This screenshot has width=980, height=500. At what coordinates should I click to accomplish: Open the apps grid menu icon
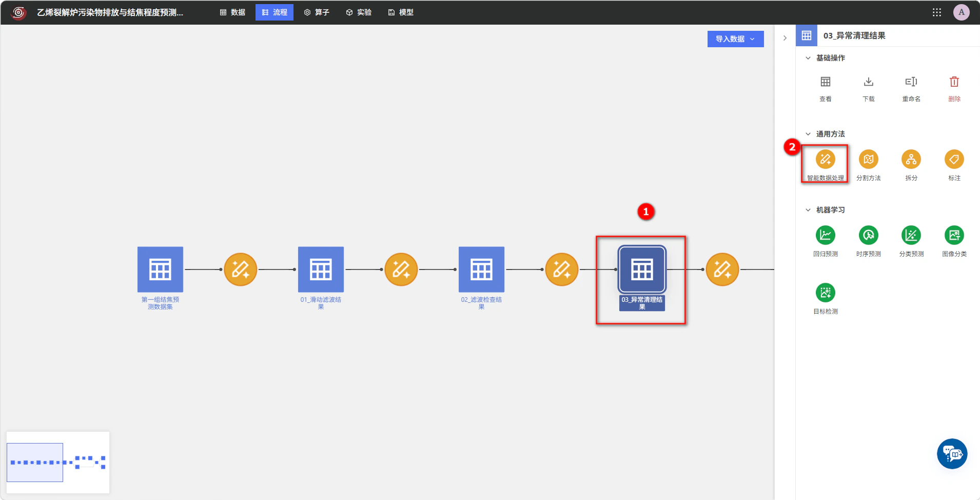(x=936, y=12)
